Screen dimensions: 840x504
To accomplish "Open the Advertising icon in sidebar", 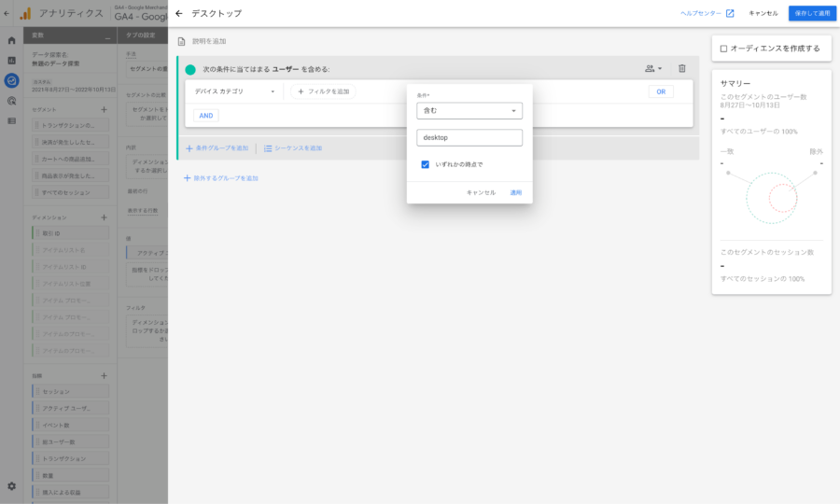I will coord(11,101).
